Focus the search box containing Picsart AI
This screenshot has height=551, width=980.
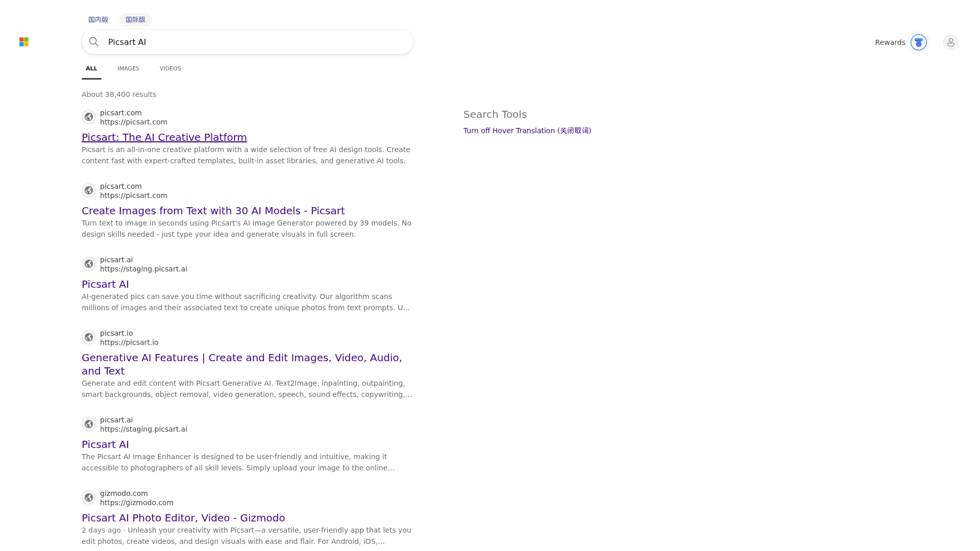pyautogui.click(x=248, y=42)
